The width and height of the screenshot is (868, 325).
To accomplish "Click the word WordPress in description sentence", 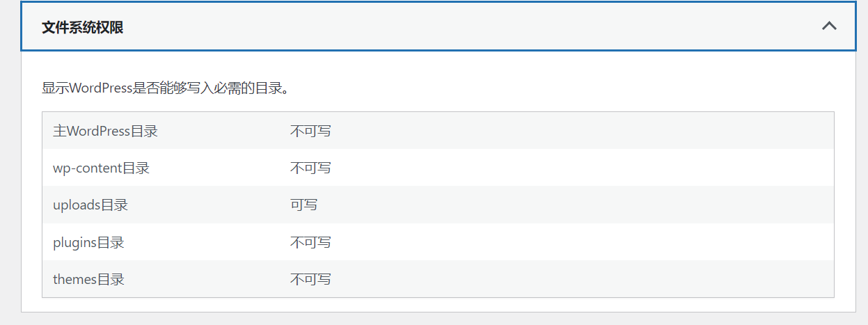I will [101, 88].
